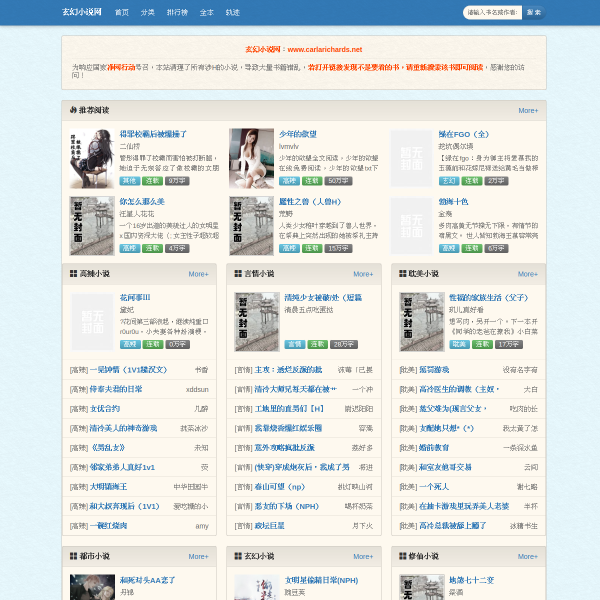
Task: Open placeholder cover of 勃海十色
Action: pos(411,226)
